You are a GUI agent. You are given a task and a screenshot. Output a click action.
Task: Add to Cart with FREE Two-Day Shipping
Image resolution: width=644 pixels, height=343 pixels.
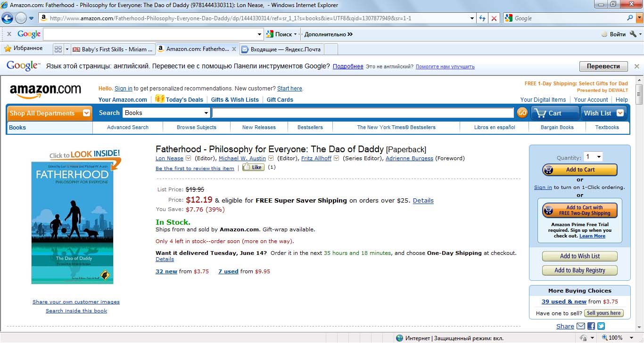[580, 210]
